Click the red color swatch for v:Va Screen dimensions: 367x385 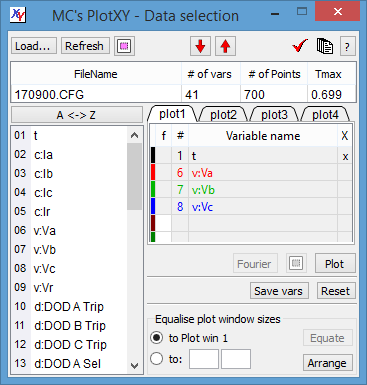pyautogui.click(x=153, y=173)
